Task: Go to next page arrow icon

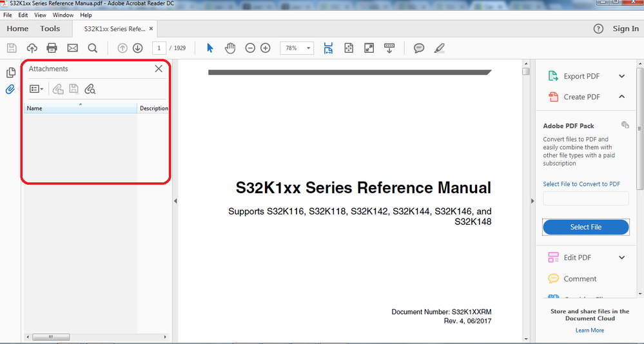Action: tap(137, 48)
